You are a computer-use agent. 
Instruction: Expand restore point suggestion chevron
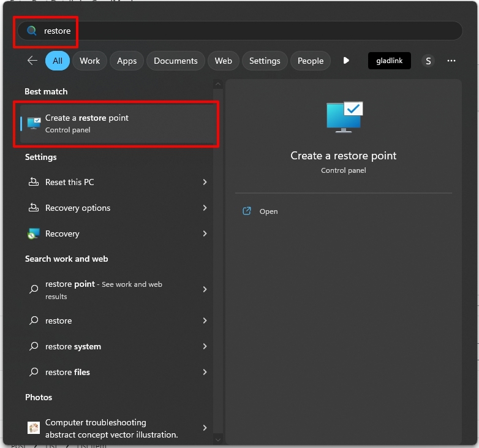point(205,289)
